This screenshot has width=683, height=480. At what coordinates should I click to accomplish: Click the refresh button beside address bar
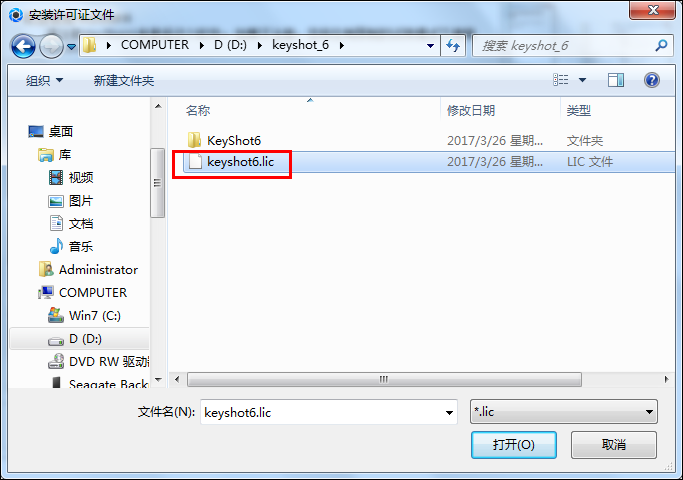click(x=453, y=45)
